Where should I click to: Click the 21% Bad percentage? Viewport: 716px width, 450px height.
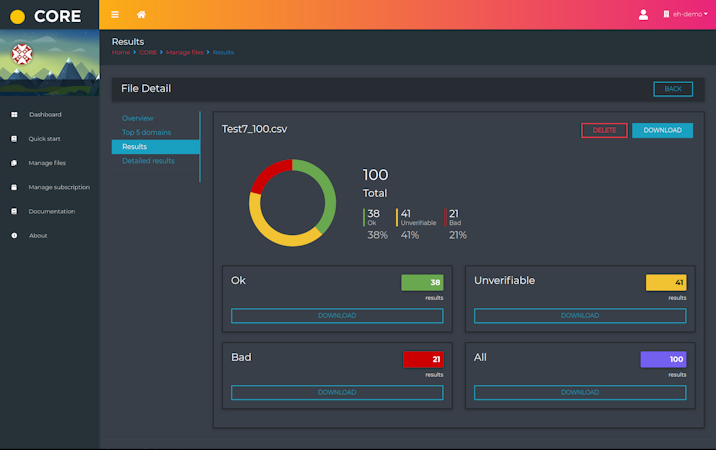pos(458,235)
